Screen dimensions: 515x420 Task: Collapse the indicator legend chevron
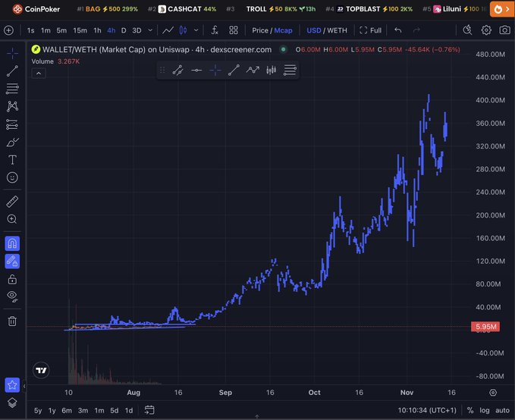coord(39,74)
